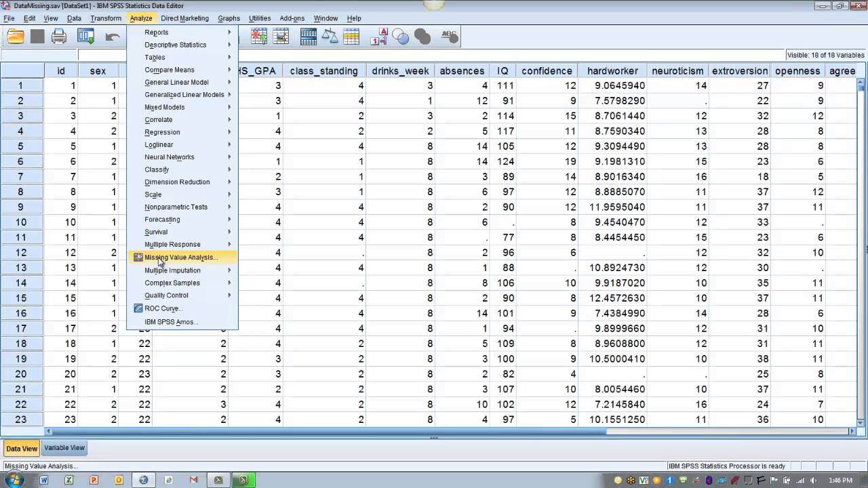Click hardworker cell 12.4572630
The image size is (868, 488).
612,298
